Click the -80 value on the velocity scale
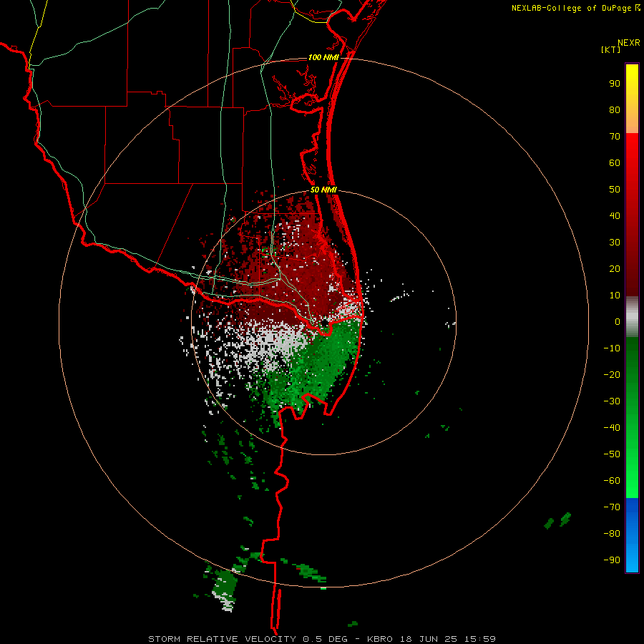The image size is (644, 644). point(612,534)
